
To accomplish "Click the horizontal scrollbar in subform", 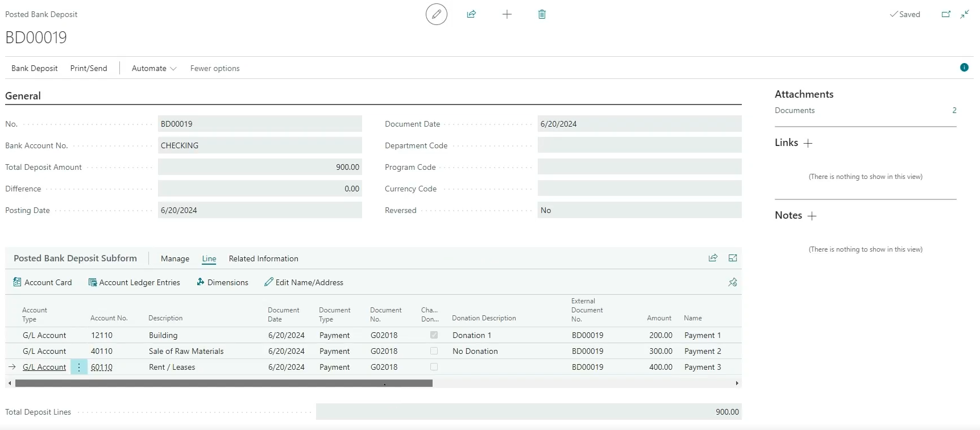I will (223, 383).
